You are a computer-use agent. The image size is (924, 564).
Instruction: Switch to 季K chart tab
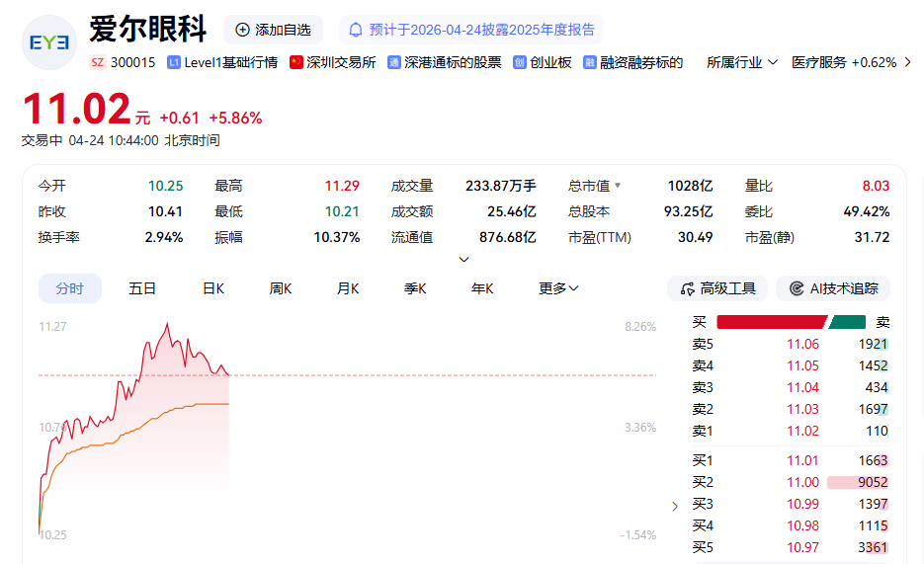point(415,288)
